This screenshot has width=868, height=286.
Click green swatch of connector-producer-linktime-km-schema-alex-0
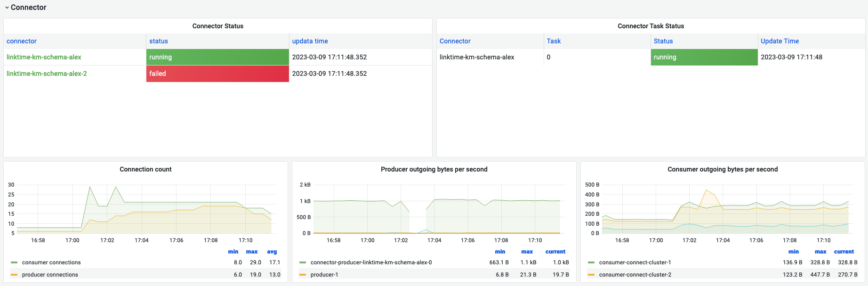(x=303, y=262)
